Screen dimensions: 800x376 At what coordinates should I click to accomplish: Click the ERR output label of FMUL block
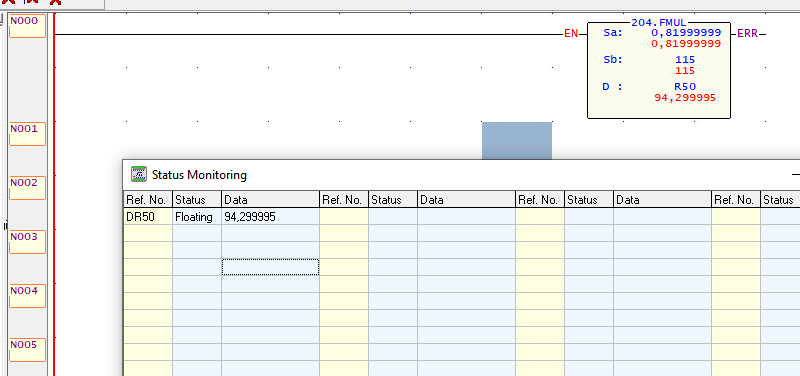[747, 34]
